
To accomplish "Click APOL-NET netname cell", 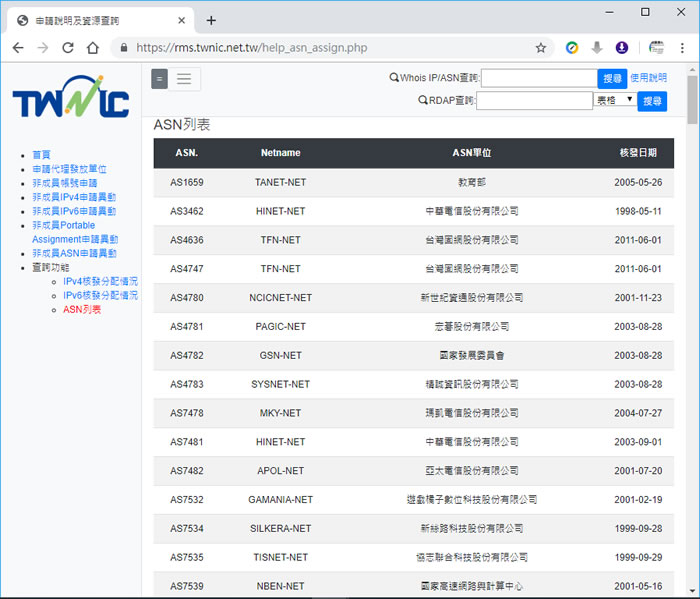I will [x=280, y=470].
